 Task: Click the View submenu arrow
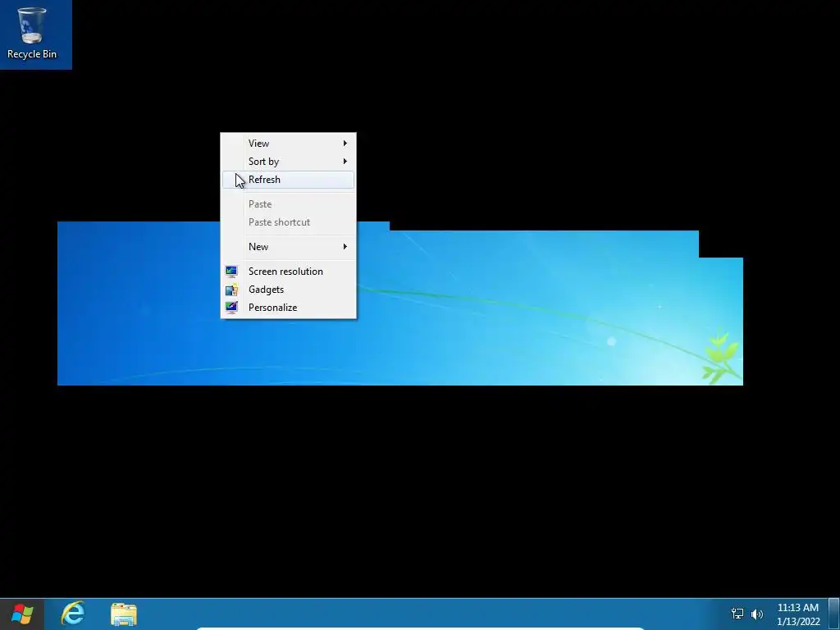345,143
